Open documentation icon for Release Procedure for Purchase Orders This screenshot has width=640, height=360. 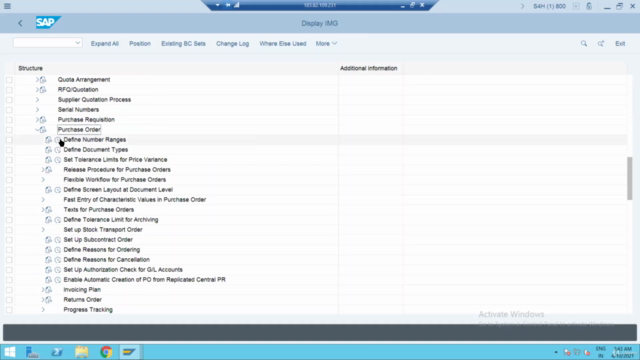[49, 170]
